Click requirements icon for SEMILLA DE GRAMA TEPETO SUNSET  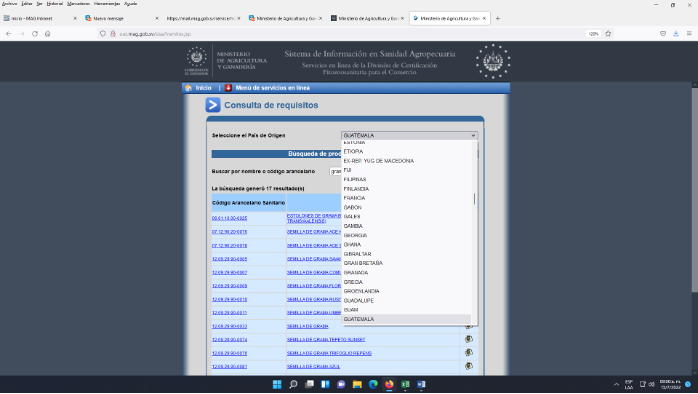point(469,339)
